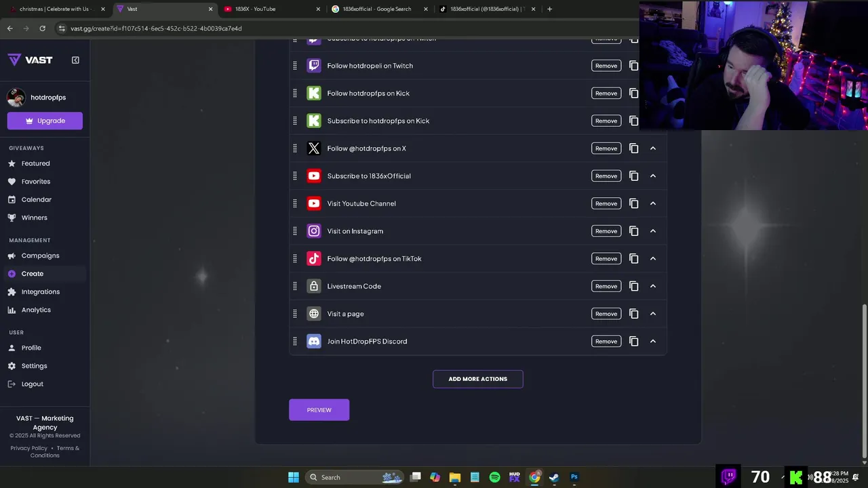868x488 pixels.
Task: Expand Join HotDropFPS Discord row chevron
Action: pos(653,341)
